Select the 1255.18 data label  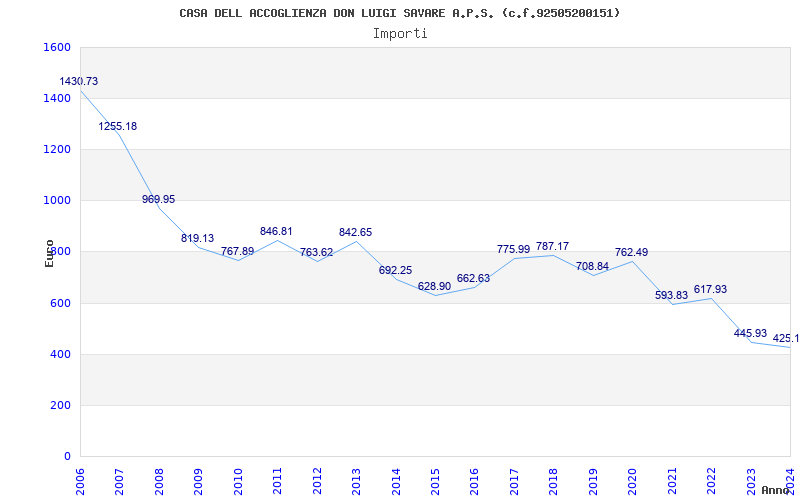tap(118, 126)
